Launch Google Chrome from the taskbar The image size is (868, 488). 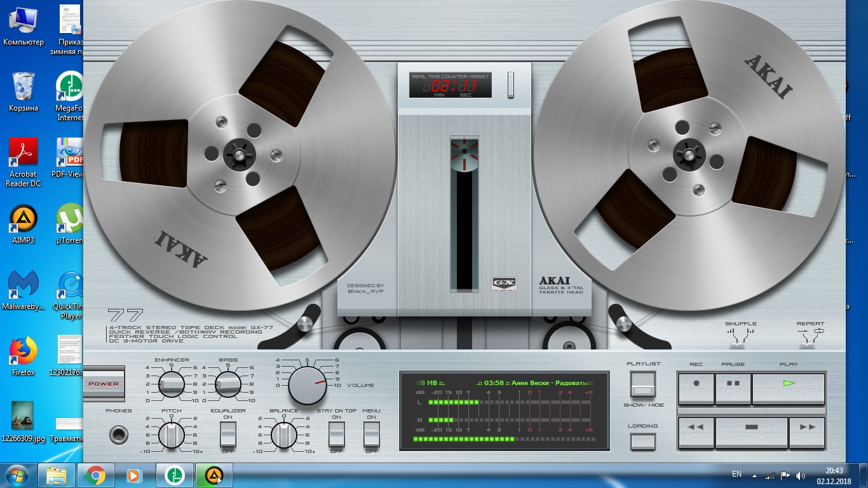click(96, 475)
